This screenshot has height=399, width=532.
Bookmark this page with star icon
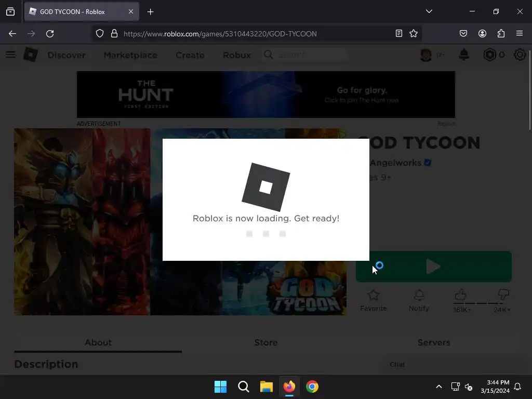[x=413, y=33]
